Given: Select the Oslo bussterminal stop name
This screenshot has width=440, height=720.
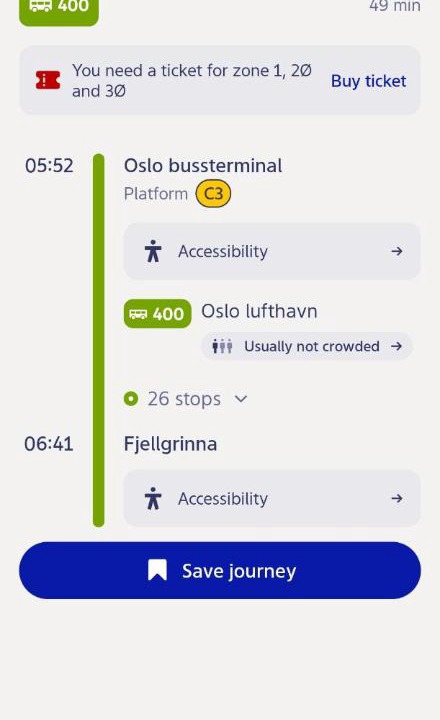Looking at the screenshot, I should [203, 166].
